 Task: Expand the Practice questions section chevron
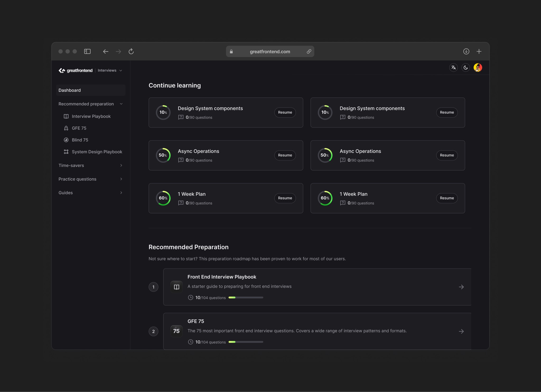[x=121, y=179]
